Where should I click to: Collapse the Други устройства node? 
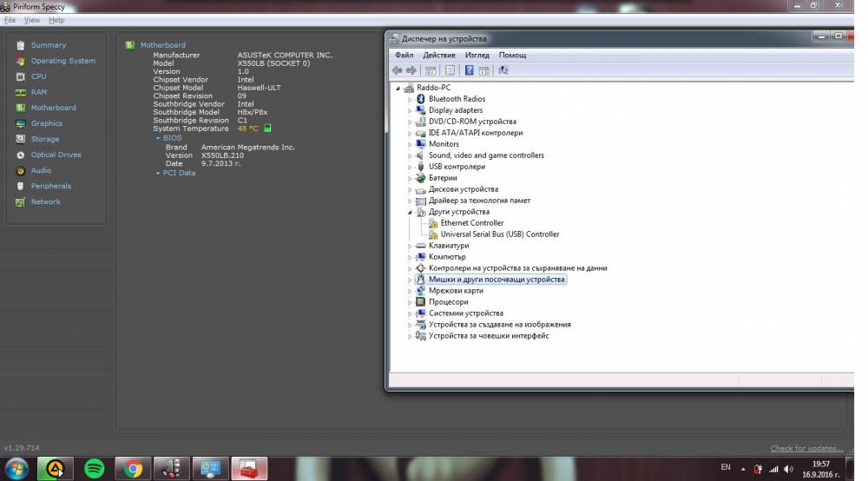pos(410,212)
